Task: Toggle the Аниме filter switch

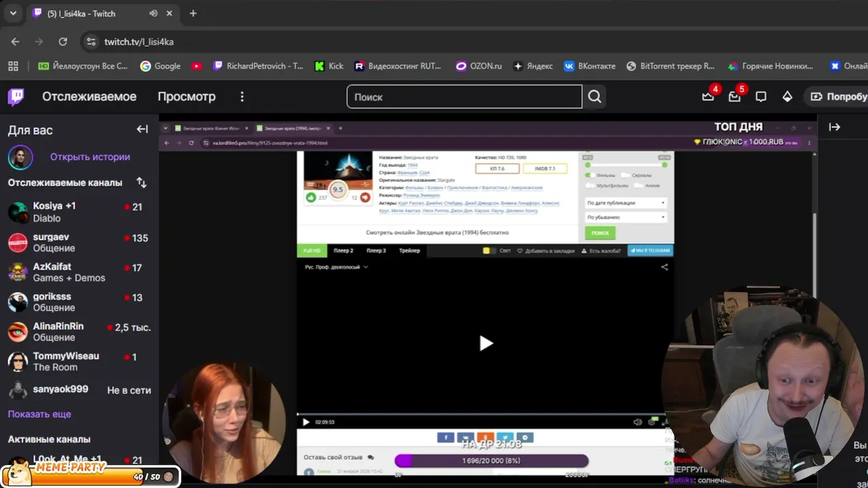Action: pos(639,185)
